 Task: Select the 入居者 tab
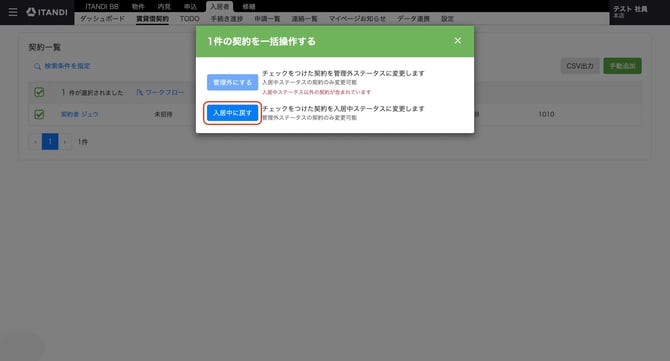click(x=220, y=6)
